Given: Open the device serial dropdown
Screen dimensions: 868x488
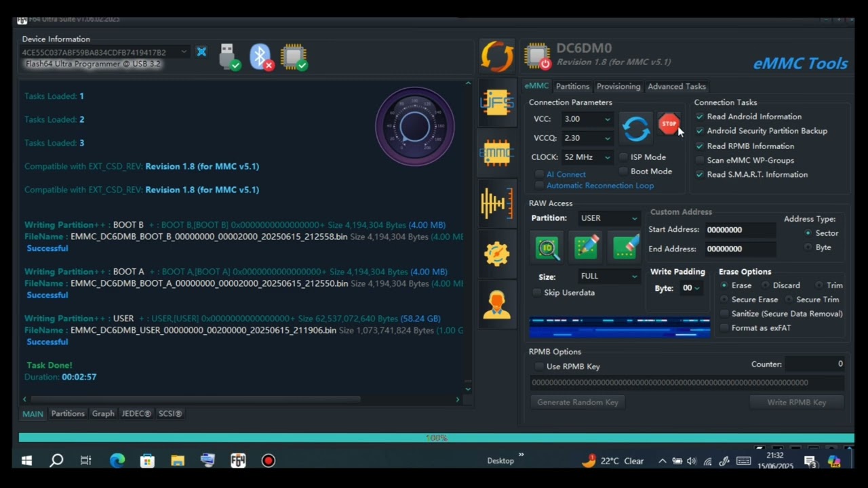Looking at the screenshot, I should pos(104,52).
